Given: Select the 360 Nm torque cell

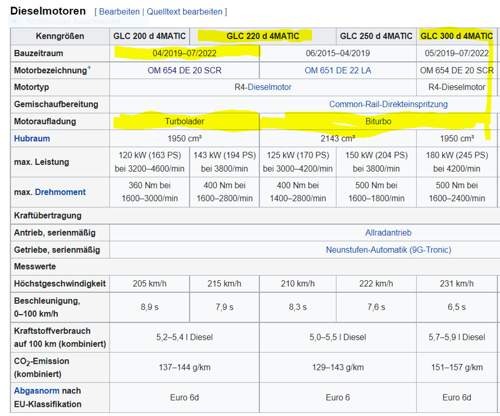Looking at the screenshot, I should (x=149, y=192).
